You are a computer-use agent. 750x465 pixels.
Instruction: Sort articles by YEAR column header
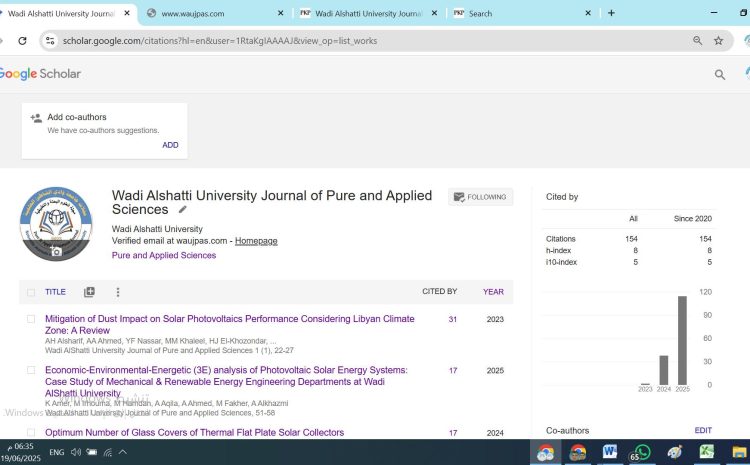(x=493, y=292)
